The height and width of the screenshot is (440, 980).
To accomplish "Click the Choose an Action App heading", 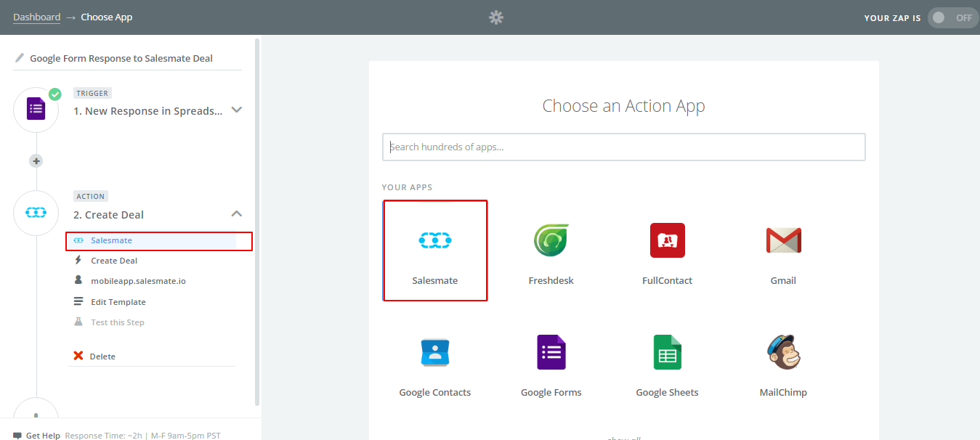I will coord(624,106).
